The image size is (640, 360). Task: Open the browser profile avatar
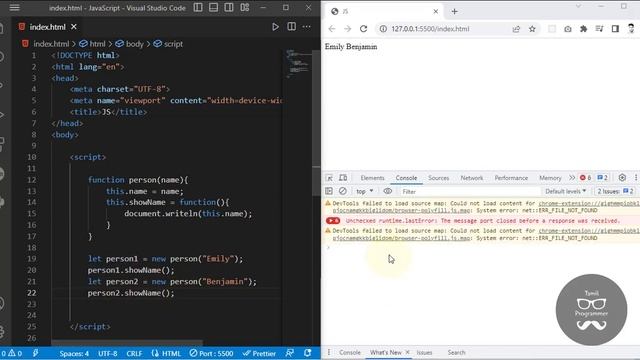(631, 28)
